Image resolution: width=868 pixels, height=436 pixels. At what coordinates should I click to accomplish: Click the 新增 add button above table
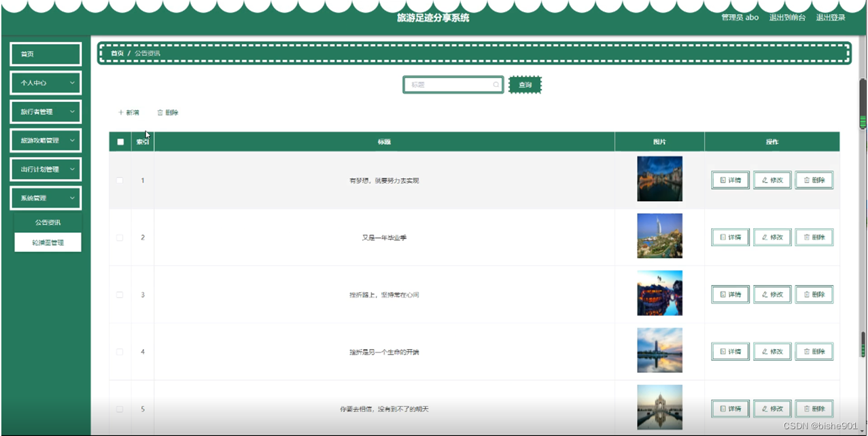pyautogui.click(x=128, y=113)
